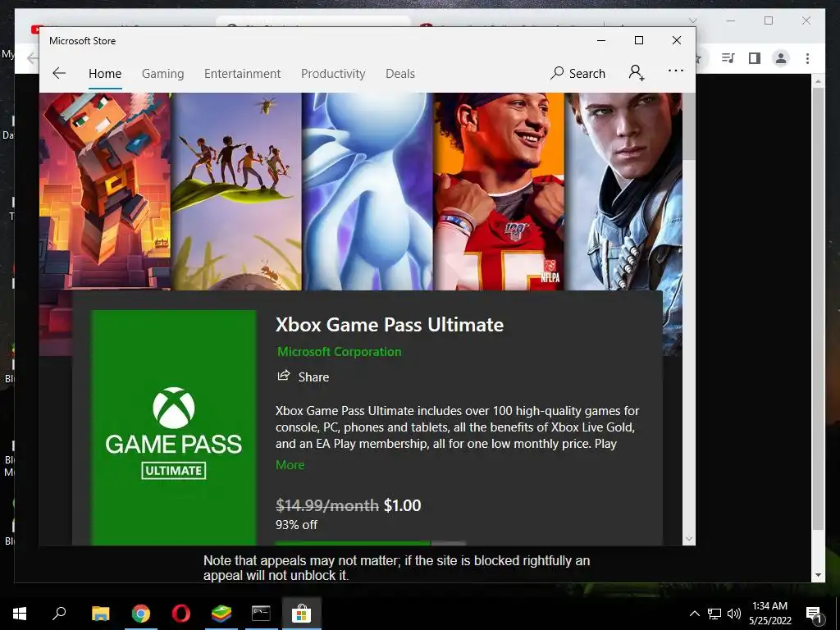Maximize the Microsoft Store window

tap(638, 40)
